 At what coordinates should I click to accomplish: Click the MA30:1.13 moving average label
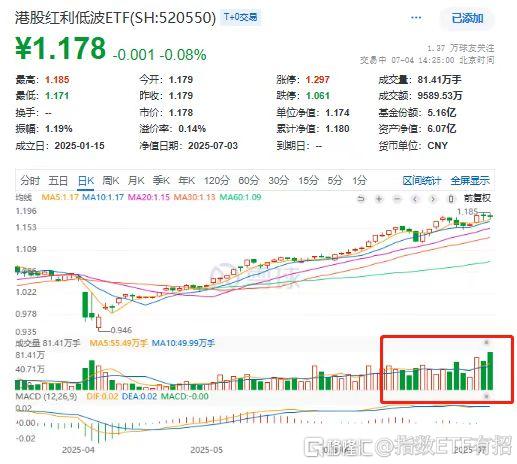pos(194,197)
